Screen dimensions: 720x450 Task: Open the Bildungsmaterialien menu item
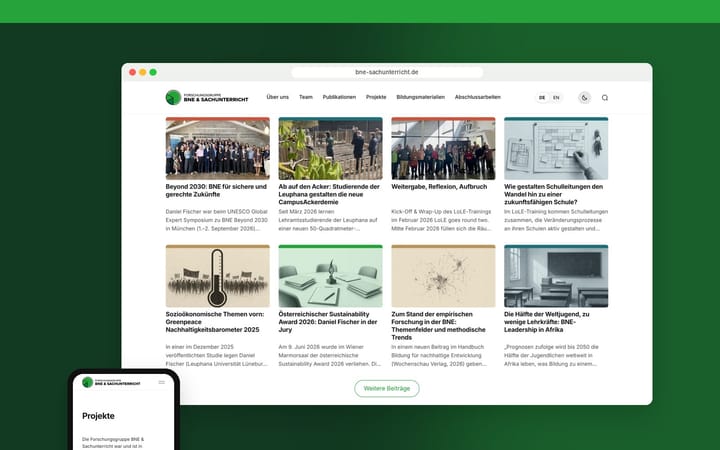tap(421, 97)
